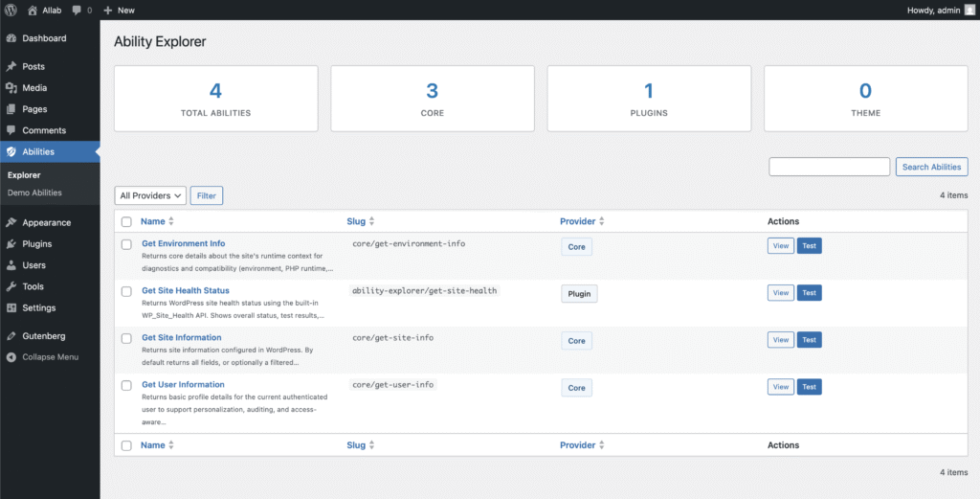Go to Plugins in the sidebar menu

click(x=36, y=244)
